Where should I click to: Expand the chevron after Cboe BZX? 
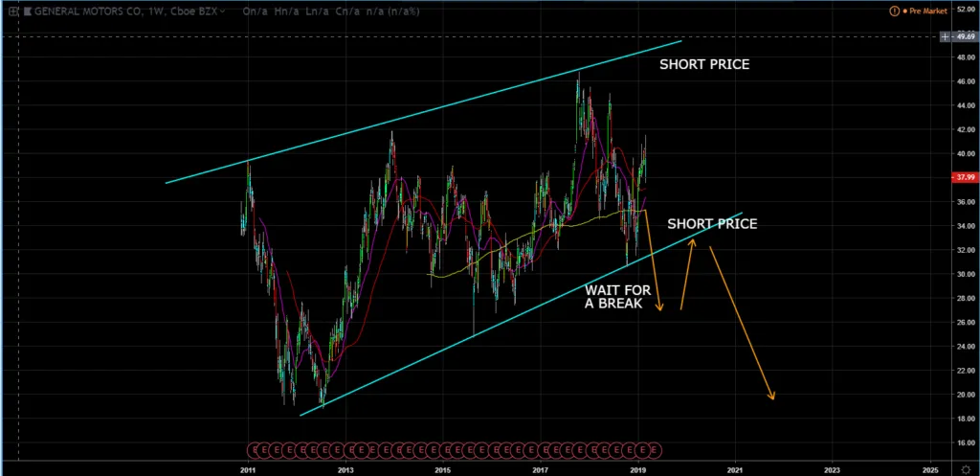[x=222, y=11]
